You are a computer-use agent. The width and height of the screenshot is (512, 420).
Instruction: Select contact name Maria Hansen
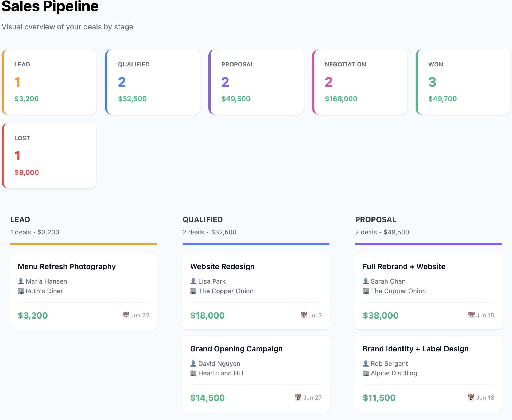(46, 281)
